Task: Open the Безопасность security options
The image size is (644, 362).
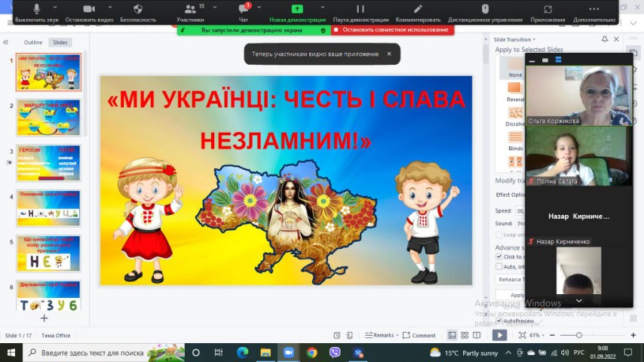Action: (138, 13)
